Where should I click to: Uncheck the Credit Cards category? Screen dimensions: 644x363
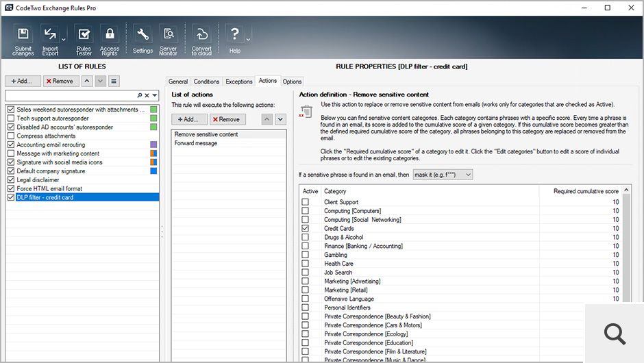tap(305, 228)
